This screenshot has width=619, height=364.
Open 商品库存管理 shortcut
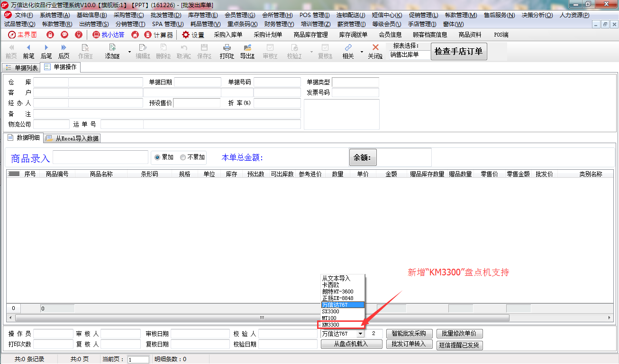[x=310, y=35]
